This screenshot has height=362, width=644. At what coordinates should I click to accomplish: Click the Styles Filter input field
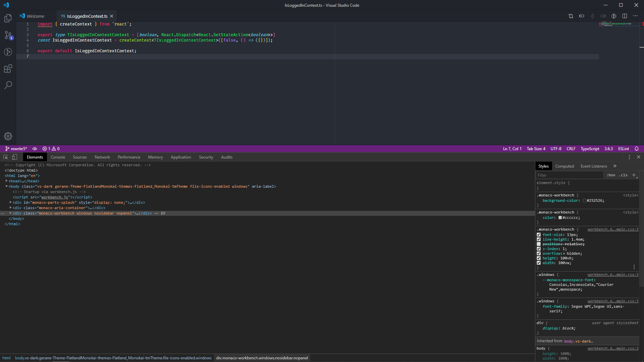coord(569,175)
